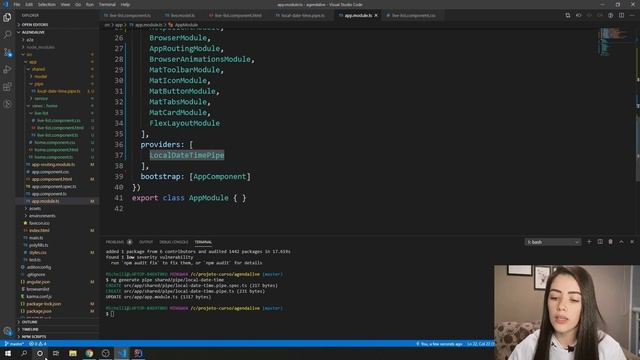Switch to the first live-list.component.ts tab
640x360 pixels.
[127, 16]
